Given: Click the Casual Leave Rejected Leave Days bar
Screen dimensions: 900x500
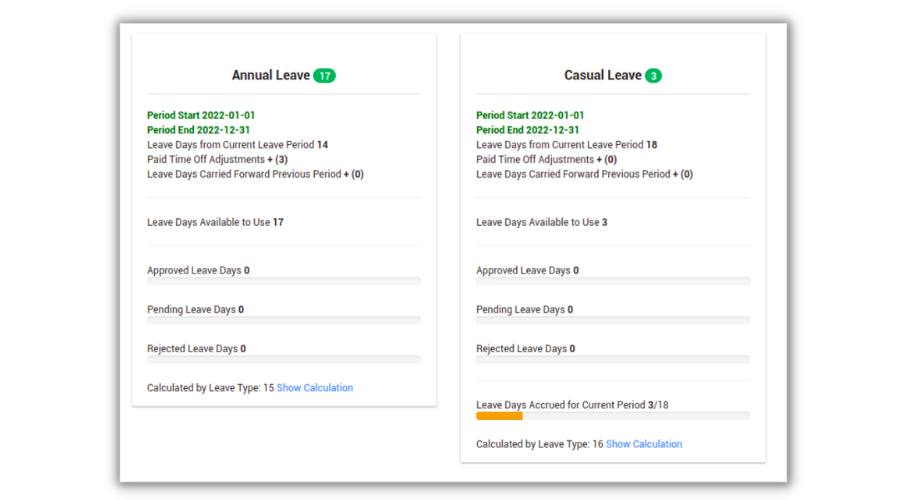Looking at the screenshot, I should pos(612,359).
